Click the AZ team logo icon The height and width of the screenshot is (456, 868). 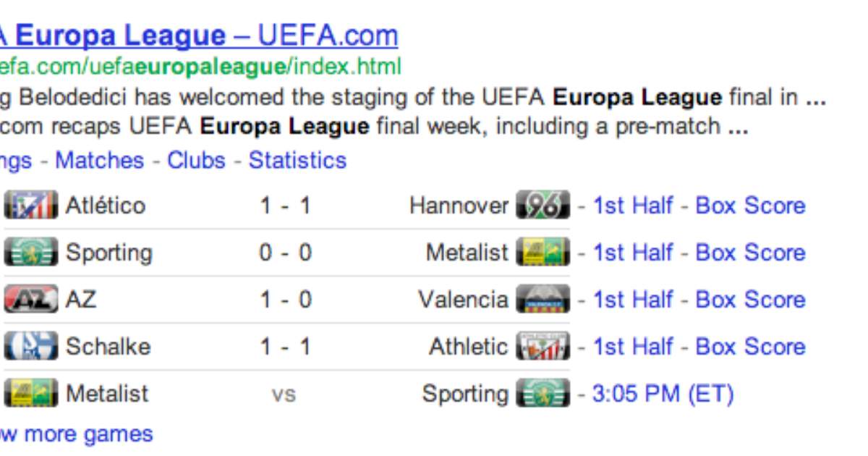30,300
